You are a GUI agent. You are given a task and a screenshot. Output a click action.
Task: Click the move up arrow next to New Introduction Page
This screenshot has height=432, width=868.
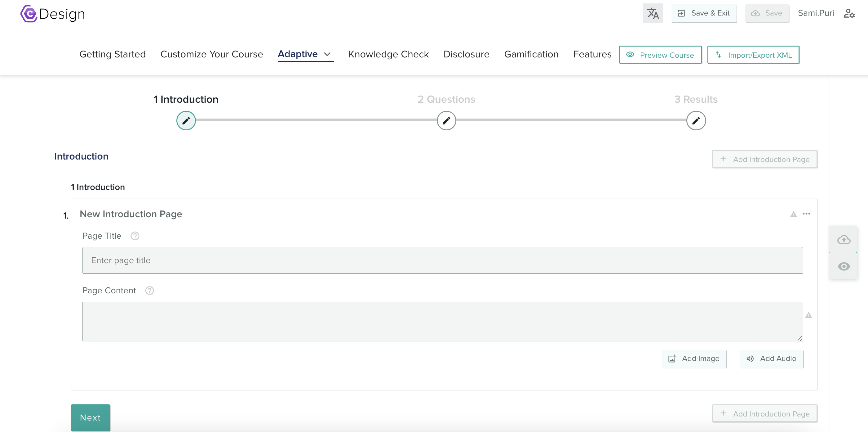pos(793,214)
